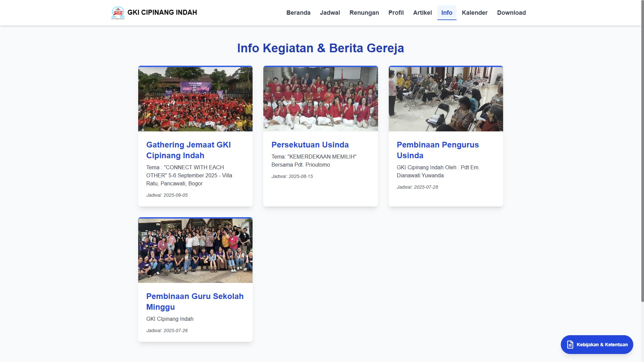View the Pembinaan Pengurus Usinda image
This screenshot has width=644, height=362.
[445, 99]
